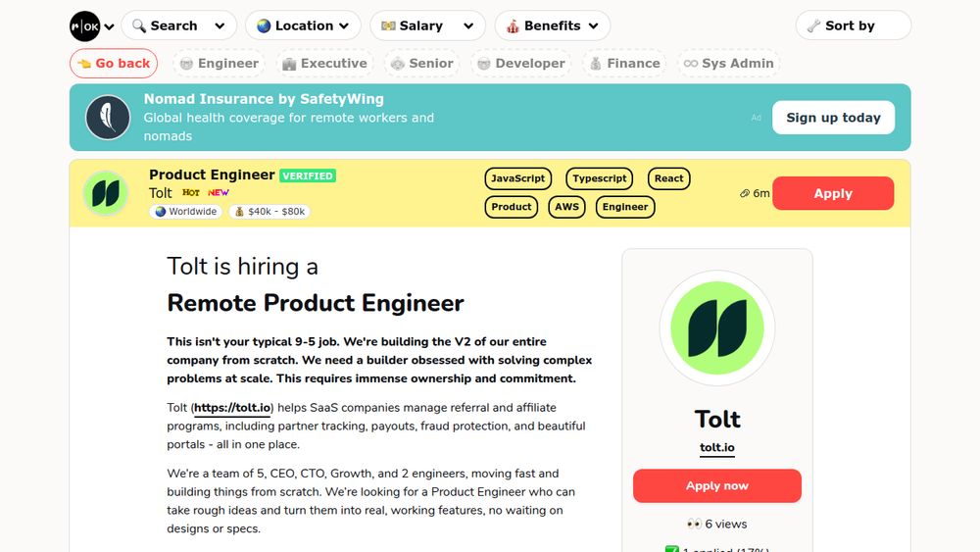Open the Benefits filter dropdown

tap(553, 25)
